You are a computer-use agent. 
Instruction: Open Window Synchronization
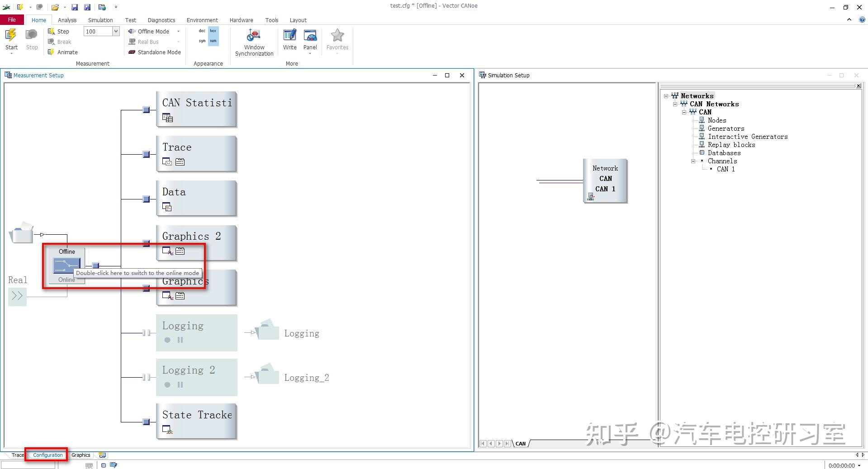(254, 43)
